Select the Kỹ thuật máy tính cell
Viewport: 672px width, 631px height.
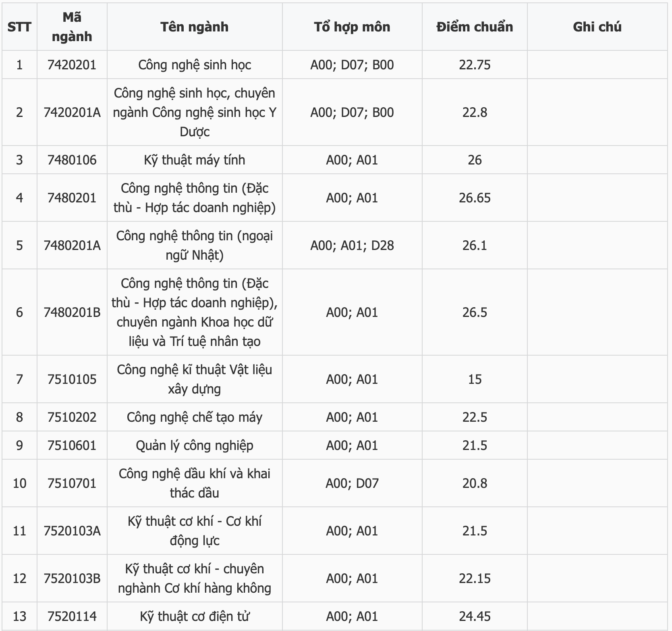pos(195,160)
